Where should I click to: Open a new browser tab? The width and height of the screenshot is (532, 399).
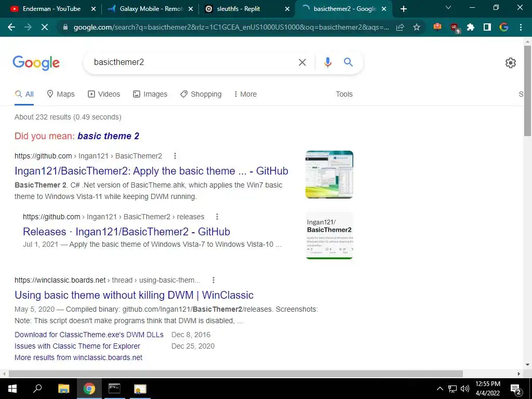(403, 9)
